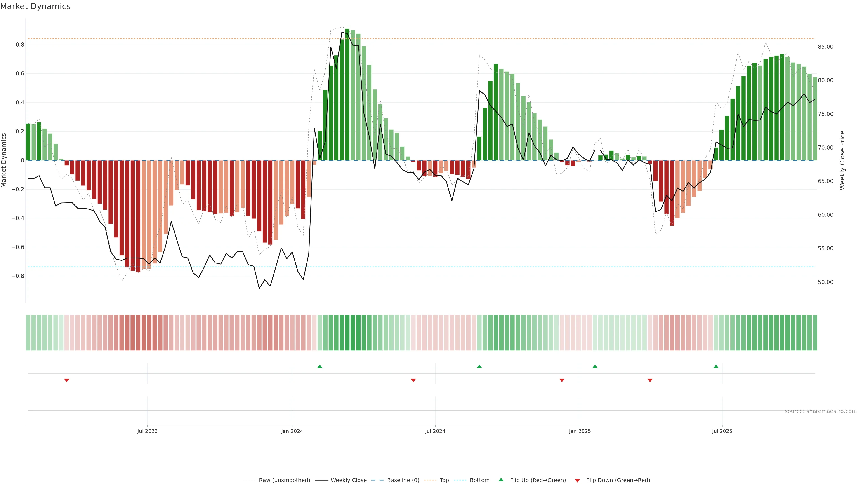Click the green flip-up marker after Jul 2024

(x=479, y=366)
